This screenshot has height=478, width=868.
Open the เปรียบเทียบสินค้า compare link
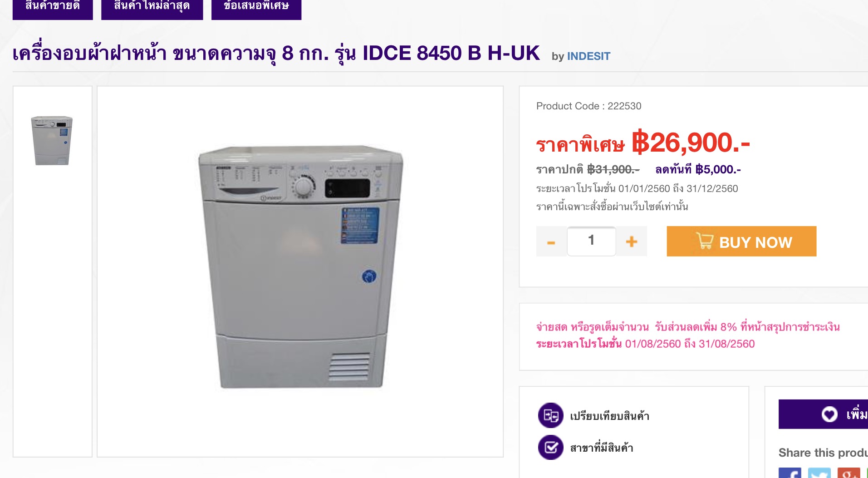[x=609, y=416]
